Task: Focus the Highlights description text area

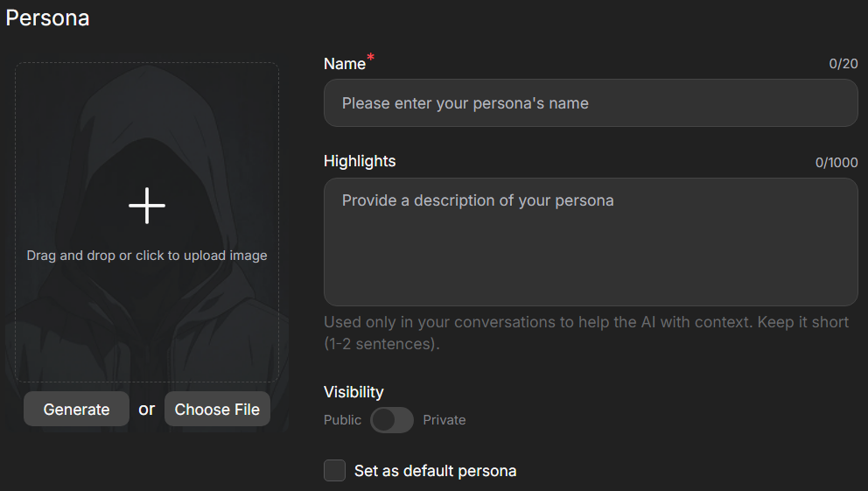Action: coord(591,242)
